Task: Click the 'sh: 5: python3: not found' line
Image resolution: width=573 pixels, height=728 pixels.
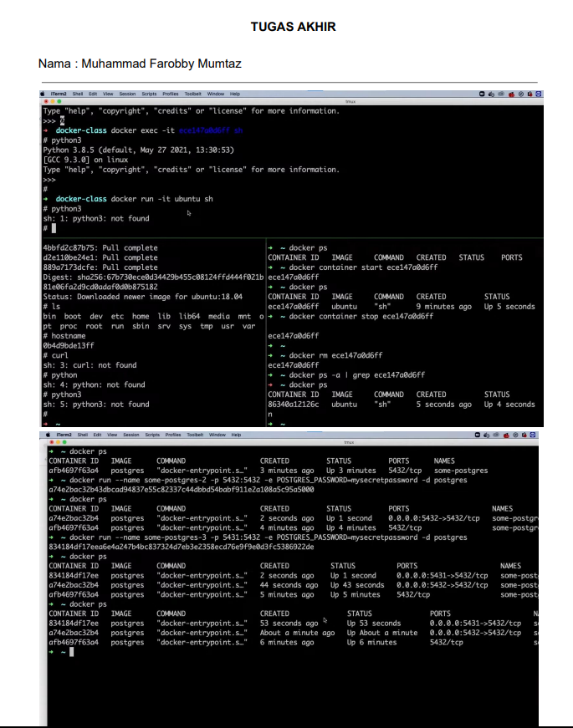Action: (x=96, y=404)
